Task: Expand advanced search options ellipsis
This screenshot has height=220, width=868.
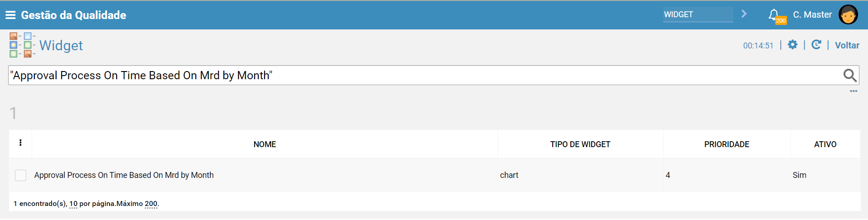Action: click(853, 91)
